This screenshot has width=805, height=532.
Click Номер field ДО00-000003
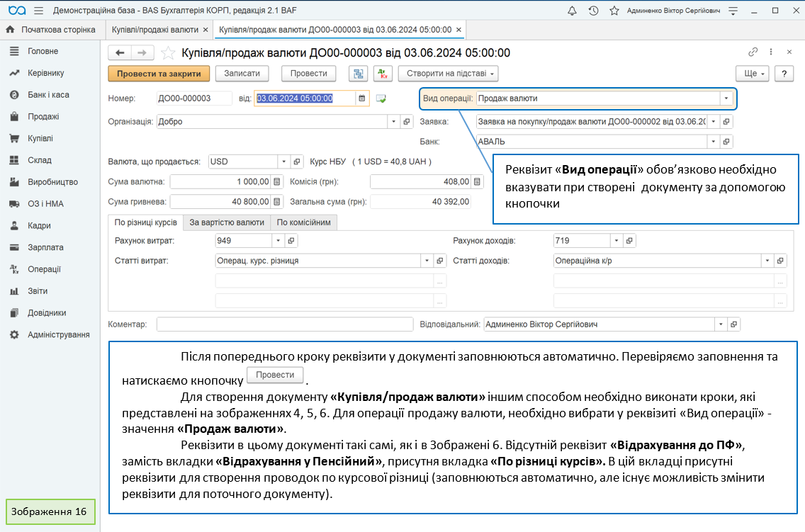194,98
